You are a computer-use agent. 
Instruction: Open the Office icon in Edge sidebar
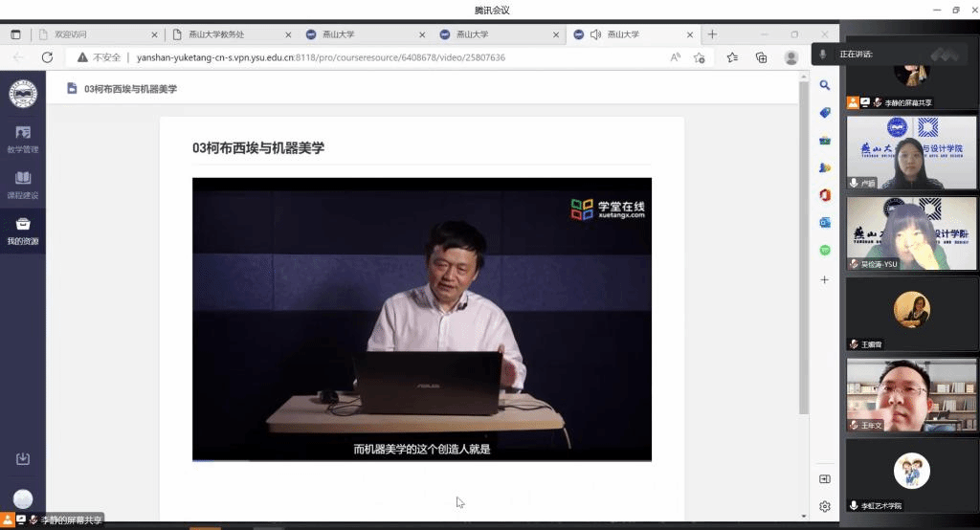824,195
